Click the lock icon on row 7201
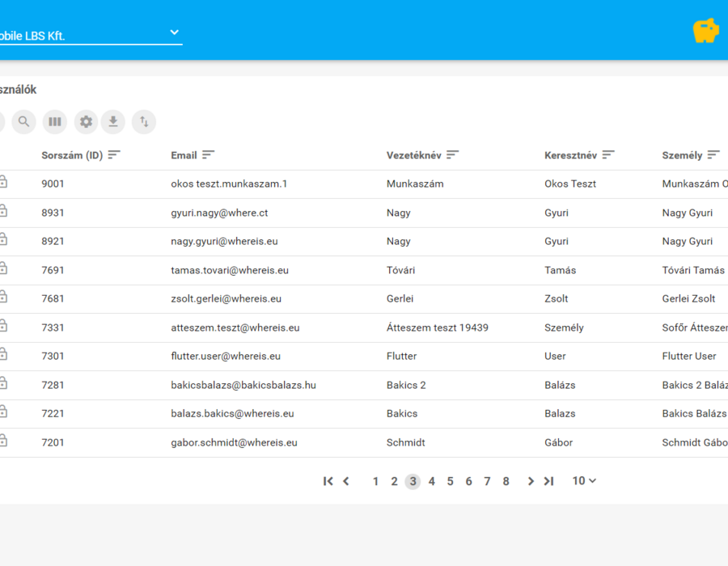The height and width of the screenshot is (566, 728). tap(2, 441)
